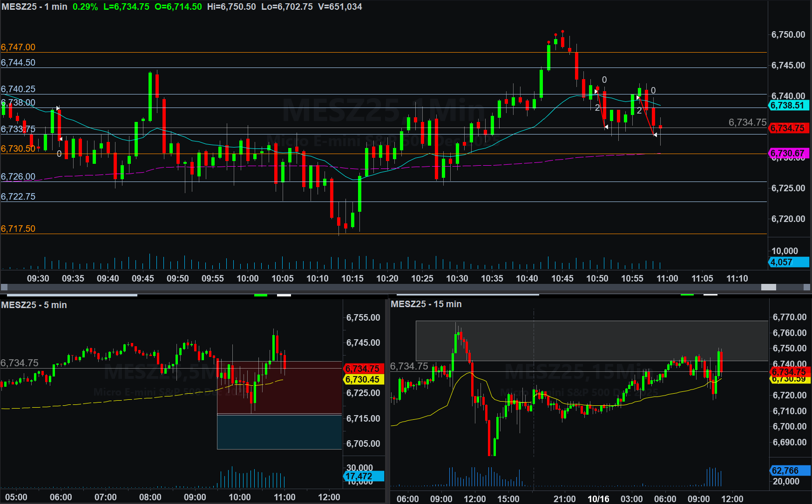Select the magenta 6,730.67 price tag
Screen dimensions: 812x504
(789, 153)
